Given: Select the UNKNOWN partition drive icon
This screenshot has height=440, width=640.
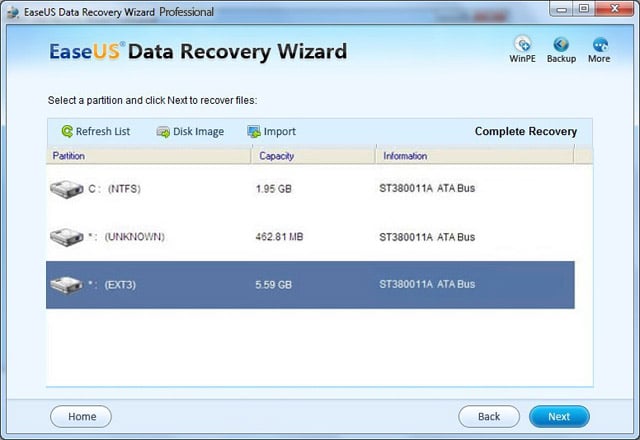Looking at the screenshot, I should [67, 237].
